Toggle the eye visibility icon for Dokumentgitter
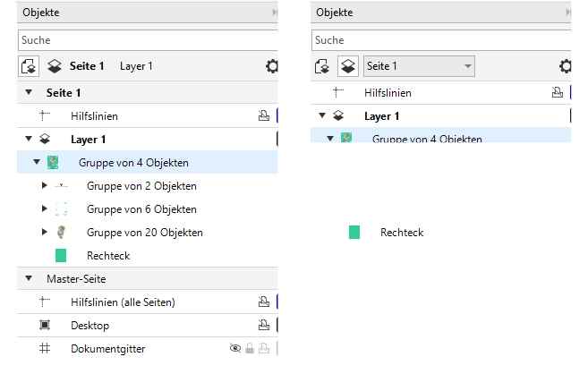 [235, 348]
